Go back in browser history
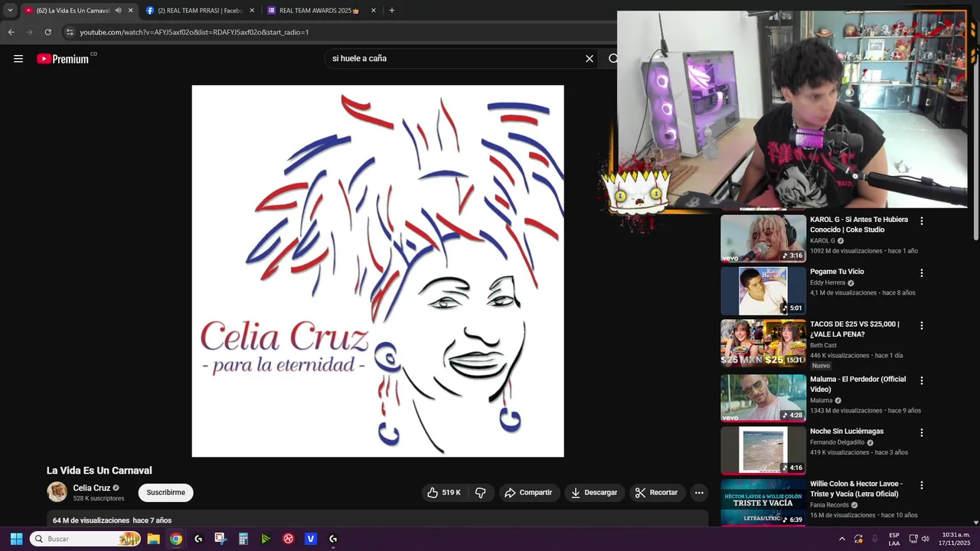The width and height of the screenshot is (980, 551). pos(11,32)
